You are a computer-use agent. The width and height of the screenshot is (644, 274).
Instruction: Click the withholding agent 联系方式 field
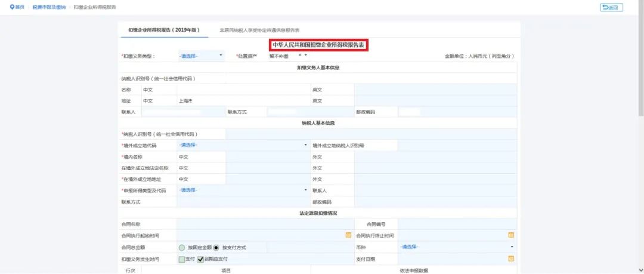click(x=309, y=112)
